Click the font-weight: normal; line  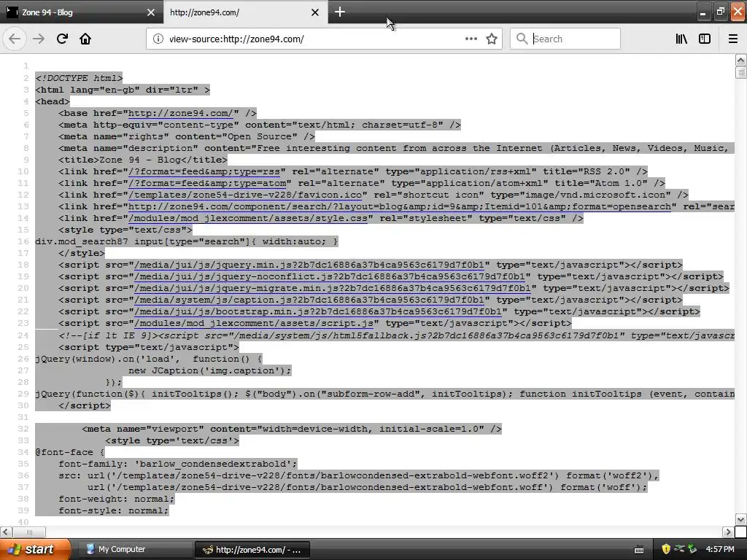pos(117,499)
